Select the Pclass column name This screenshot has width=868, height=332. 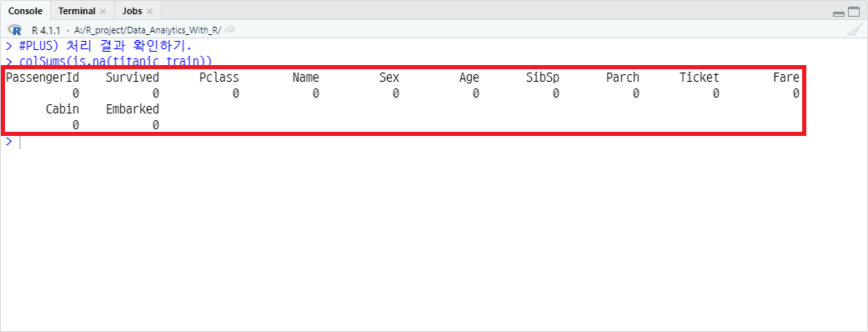[219, 78]
